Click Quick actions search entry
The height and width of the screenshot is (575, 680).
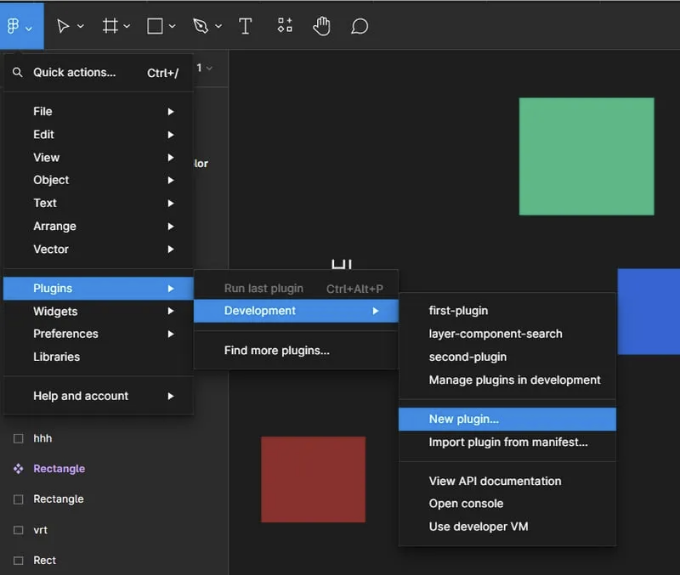coord(98,72)
